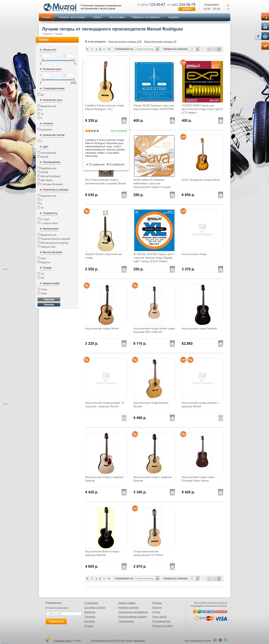Open the sort-by dropdown at top
The height and width of the screenshot is (644, 269).
(x=147, y=49)
